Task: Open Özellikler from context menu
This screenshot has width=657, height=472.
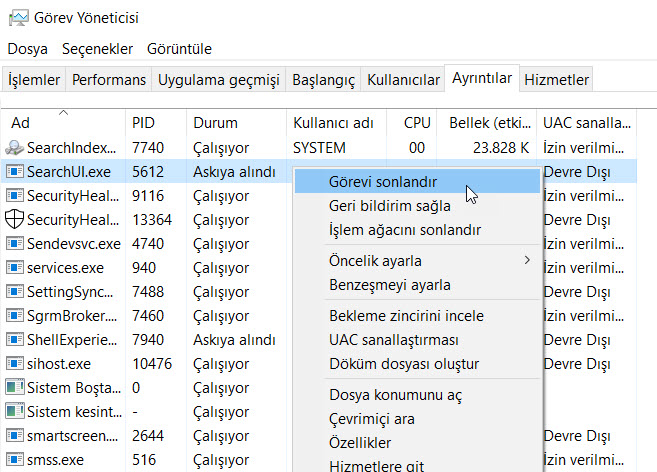Action: [x=417, y=442]
